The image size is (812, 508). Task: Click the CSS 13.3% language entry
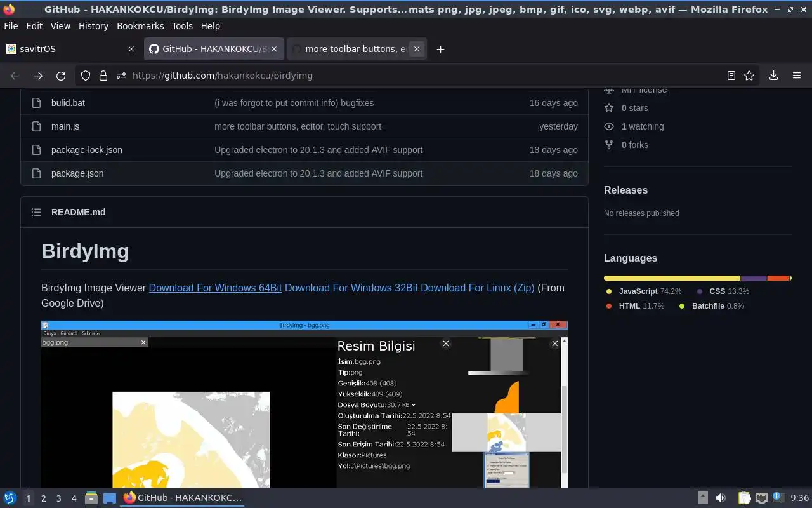723,291
